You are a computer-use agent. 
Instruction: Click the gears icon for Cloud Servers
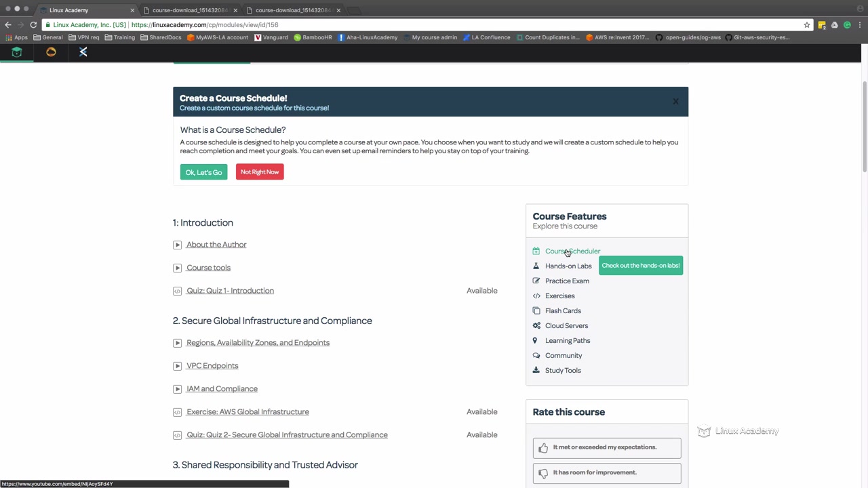[536, 325]
